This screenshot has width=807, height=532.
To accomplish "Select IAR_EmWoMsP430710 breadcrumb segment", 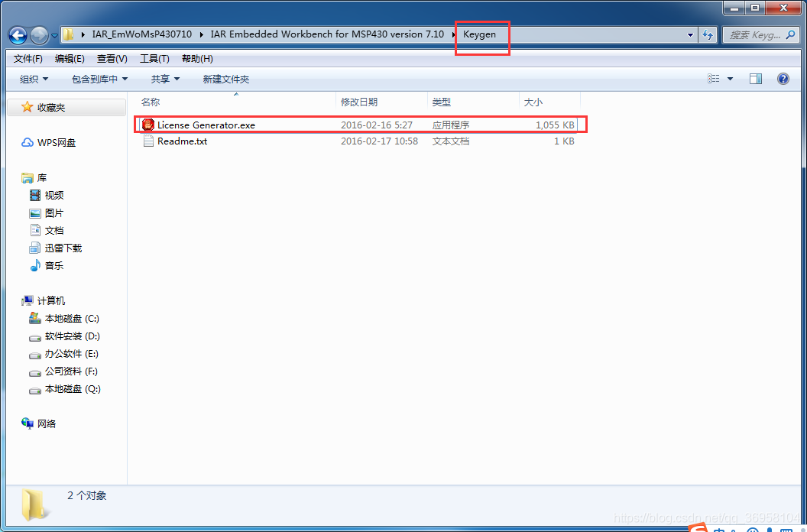I will [x=141, y=34].
